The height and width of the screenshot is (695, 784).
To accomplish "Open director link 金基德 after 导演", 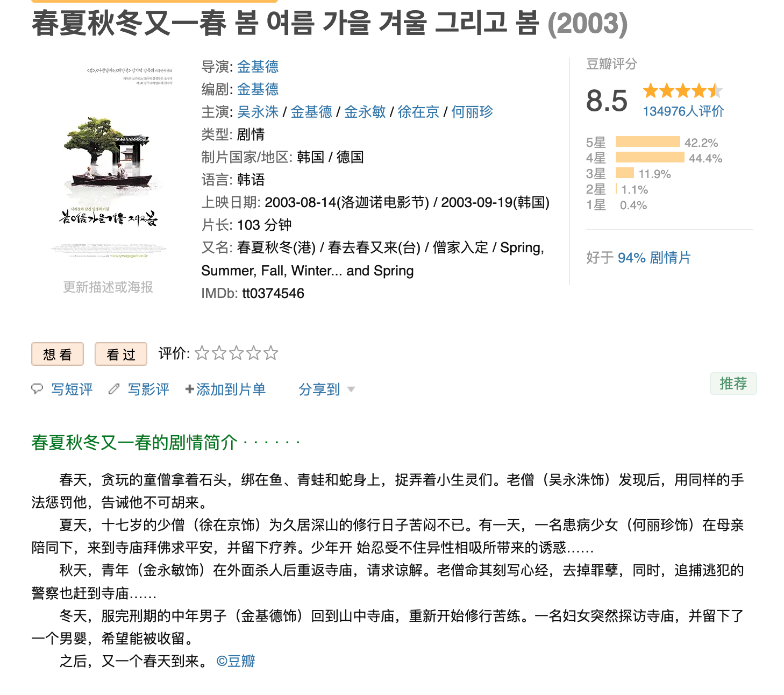I will pos(258,67).
